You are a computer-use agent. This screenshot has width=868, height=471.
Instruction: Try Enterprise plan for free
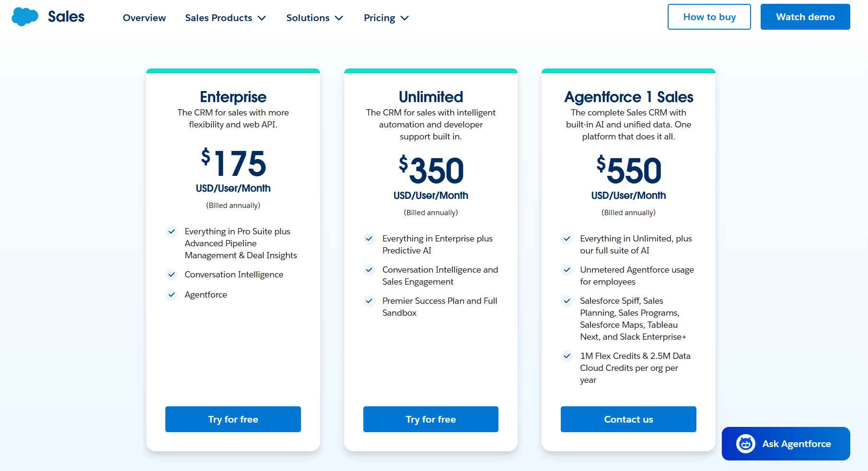(233, 419)
